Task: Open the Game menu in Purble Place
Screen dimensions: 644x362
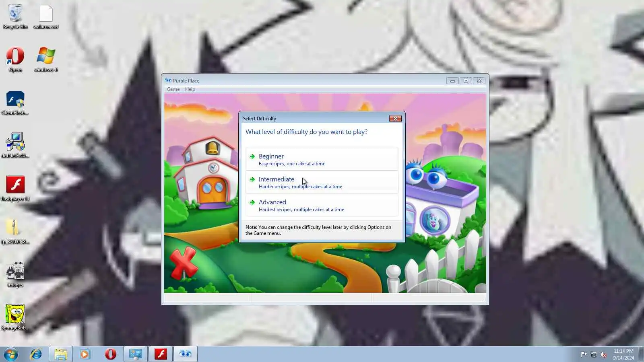Action: coord(173,89)
